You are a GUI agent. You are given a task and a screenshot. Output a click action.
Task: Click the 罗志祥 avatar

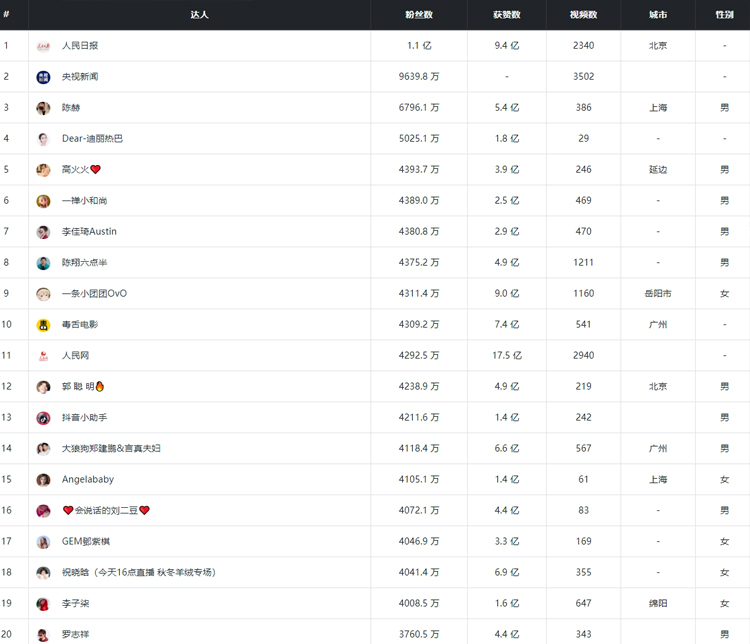click(x=44, y=635)
